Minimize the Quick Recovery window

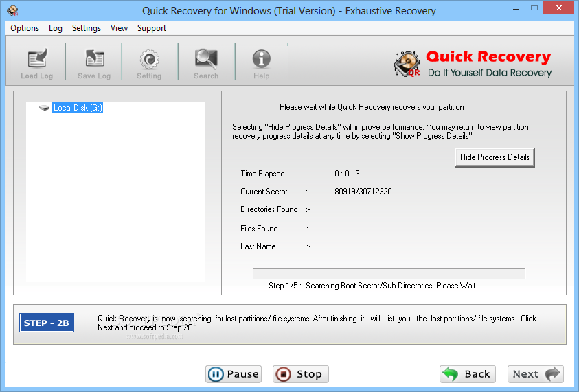516,8
